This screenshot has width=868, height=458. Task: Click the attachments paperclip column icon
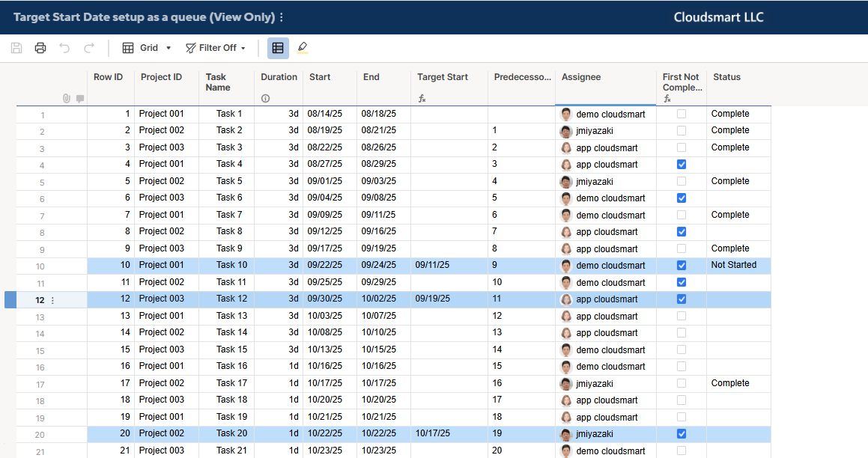(x=67, y=99)
